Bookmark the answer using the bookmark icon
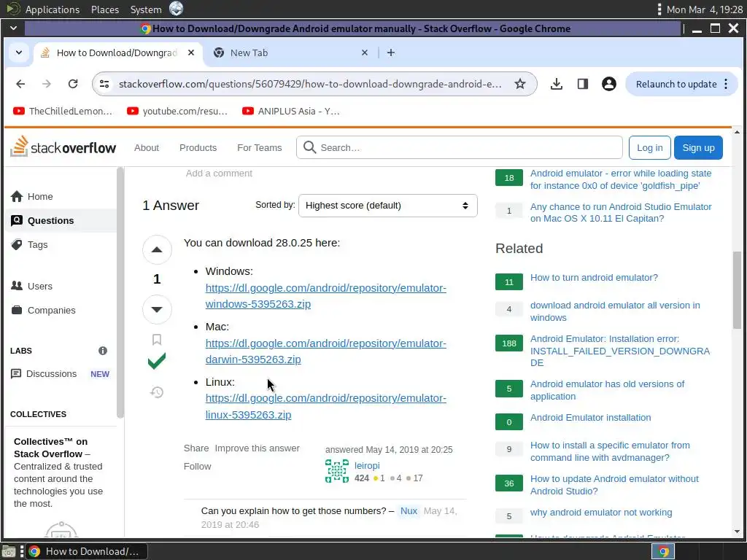 157,340
